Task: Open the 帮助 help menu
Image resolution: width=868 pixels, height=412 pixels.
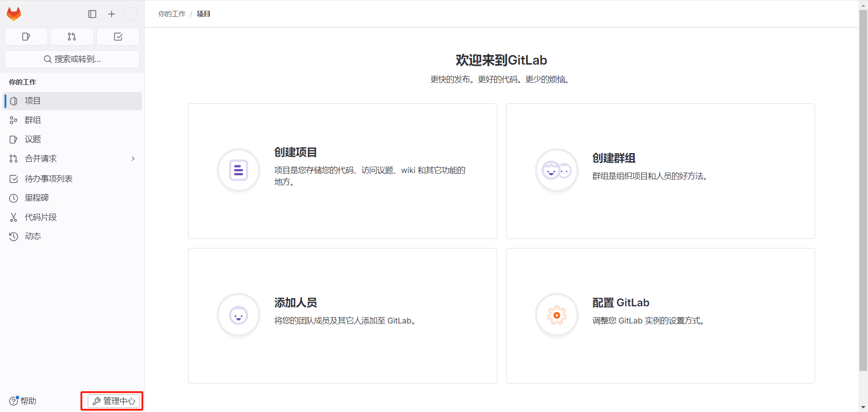Action: (23, 401)
